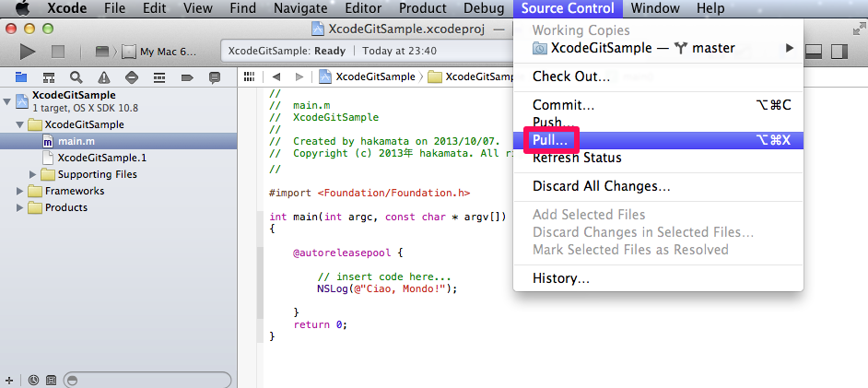Open History... from the menu
The image size is (868, 388).
[560, 278]
